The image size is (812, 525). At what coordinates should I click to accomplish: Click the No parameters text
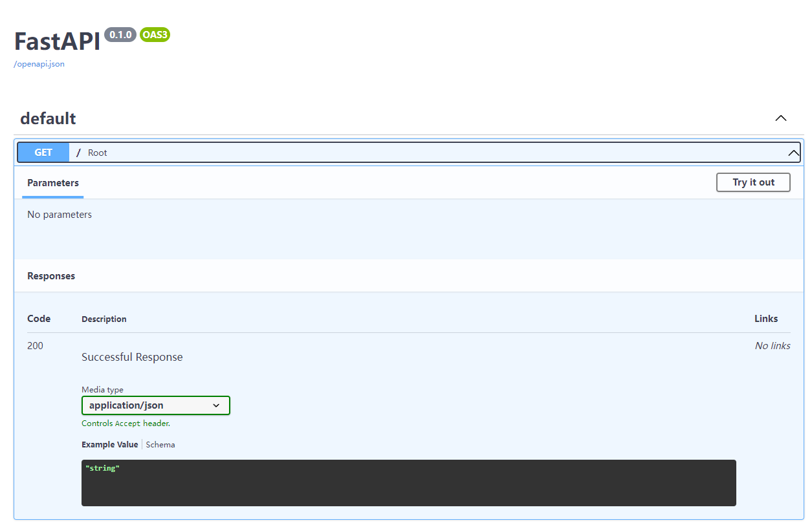click(x=60, y=215)
